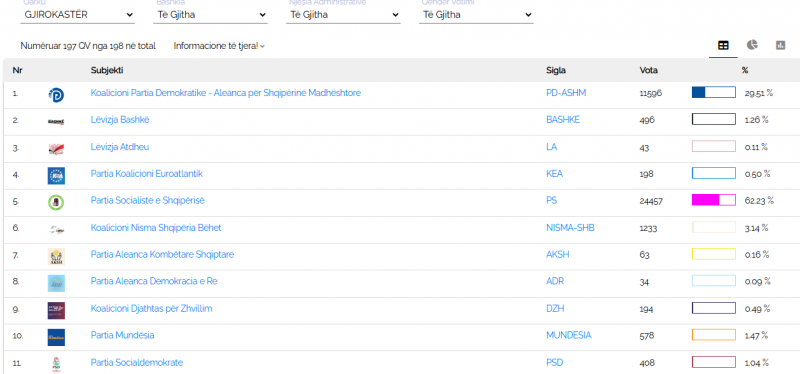Sort by the Vota column header
This screenshot has width=800, height=374.
point(648,70)
